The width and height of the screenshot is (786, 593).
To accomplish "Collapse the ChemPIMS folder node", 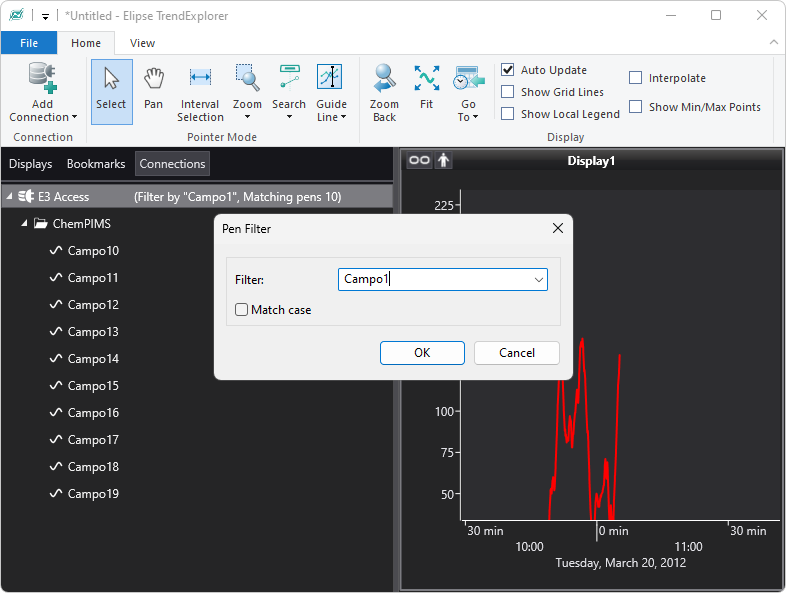I will [x=25, y=224].
